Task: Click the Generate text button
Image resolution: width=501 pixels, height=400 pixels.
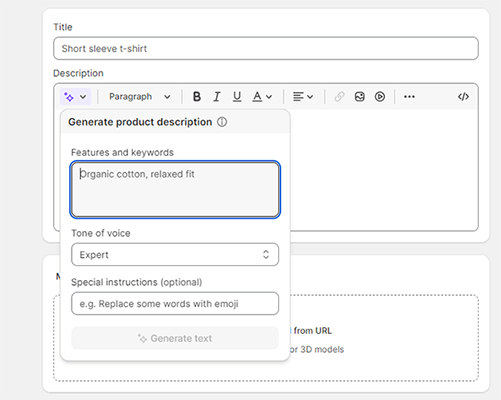Action: tap(175, 338)
